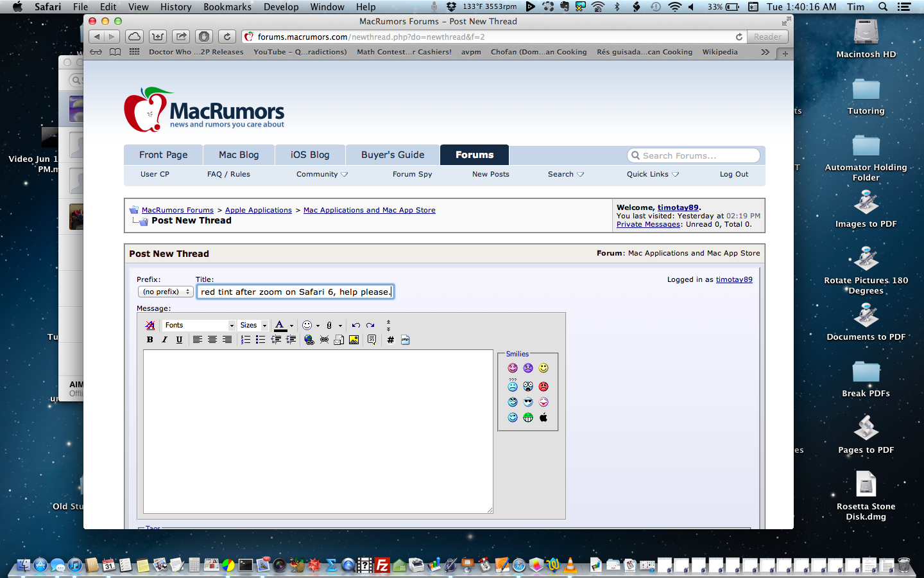Insert an ordered numbered list
This screenshot has width=924, height=578.
246,340
